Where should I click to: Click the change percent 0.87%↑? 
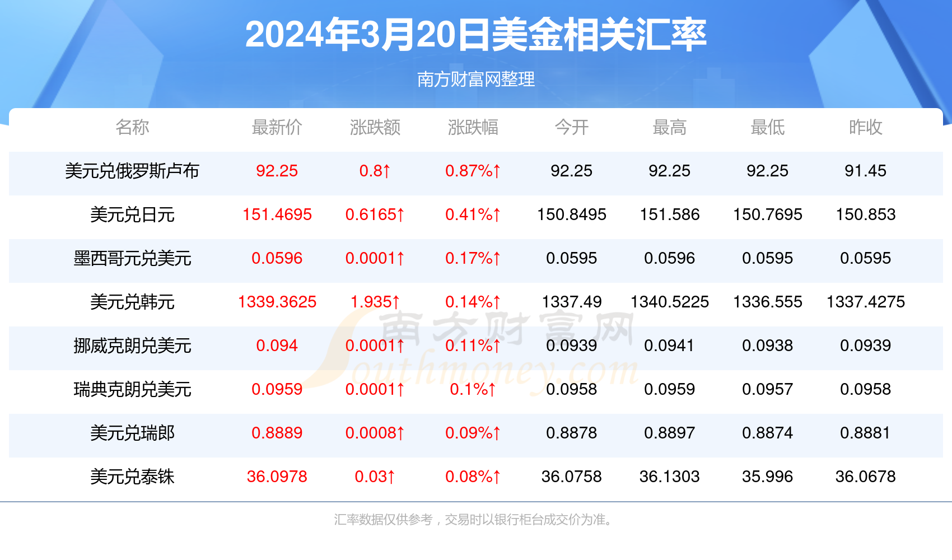[x=473, y=171]
